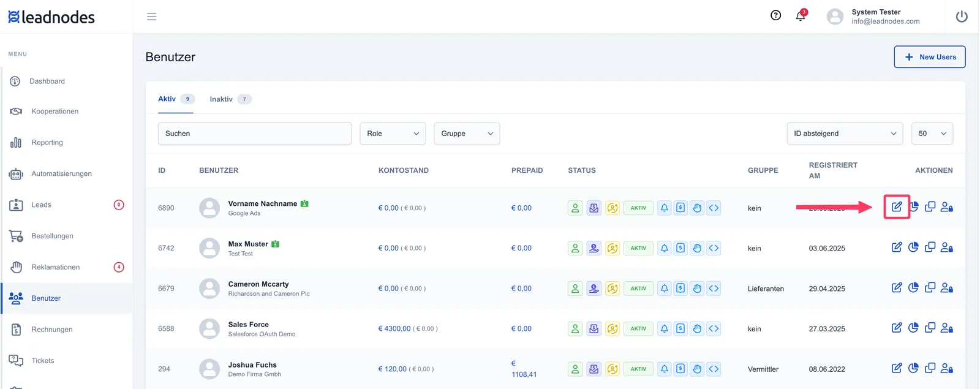Viewport: 980px width, 389px height.
Task: Click bell status icon for Max Muster
Action: (665, 248)
